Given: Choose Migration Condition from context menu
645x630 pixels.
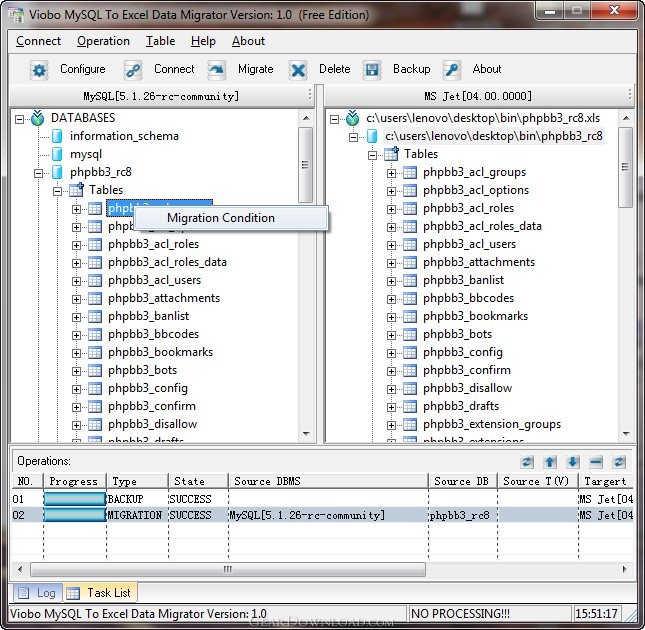Looking at the screenshot, I should [x=230, y=218].
